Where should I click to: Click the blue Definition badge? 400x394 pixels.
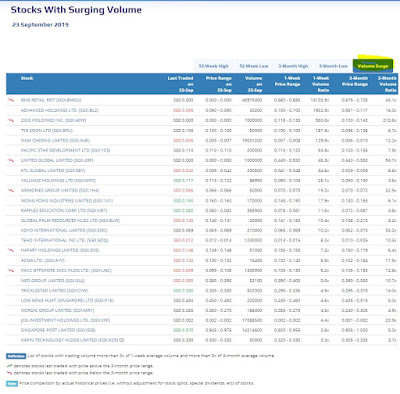16,356
